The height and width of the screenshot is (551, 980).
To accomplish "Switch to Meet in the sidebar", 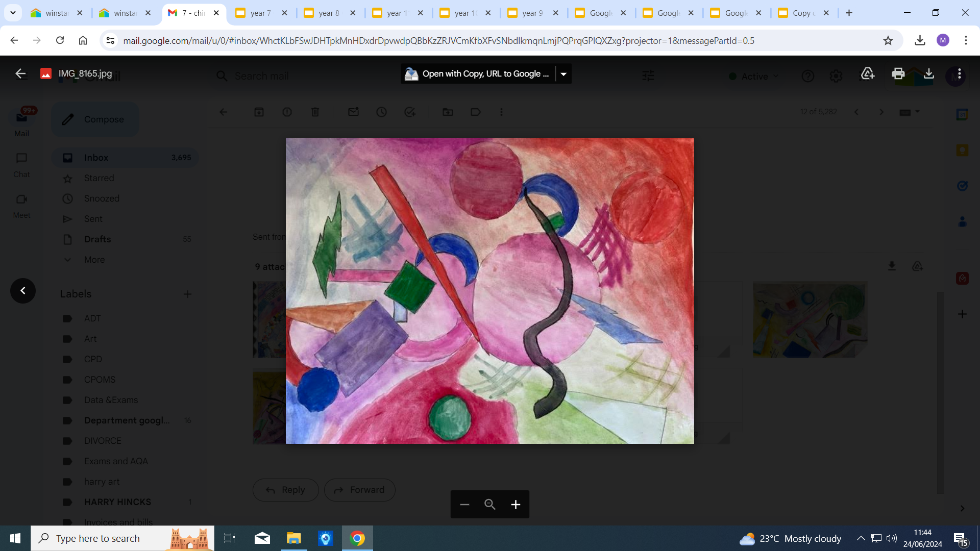I will (21, 206).
